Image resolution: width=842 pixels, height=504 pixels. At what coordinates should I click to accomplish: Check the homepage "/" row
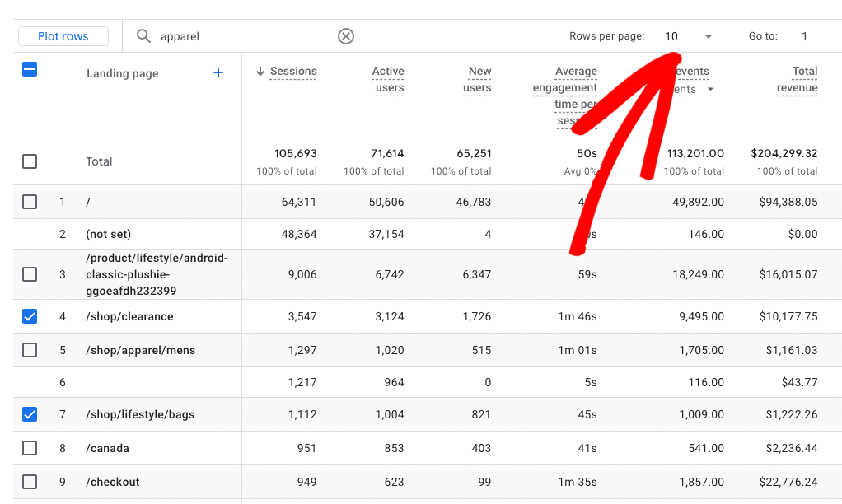(30, 200)
